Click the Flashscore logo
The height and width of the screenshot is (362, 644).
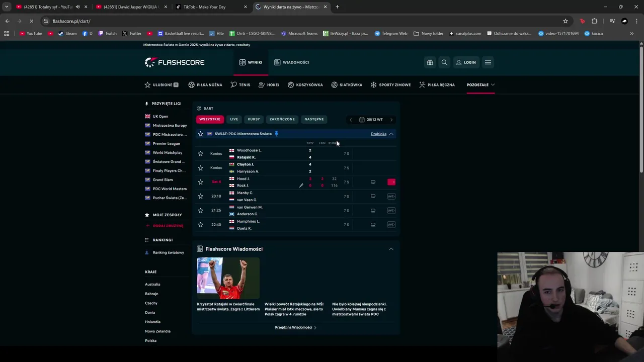(175, 62)
